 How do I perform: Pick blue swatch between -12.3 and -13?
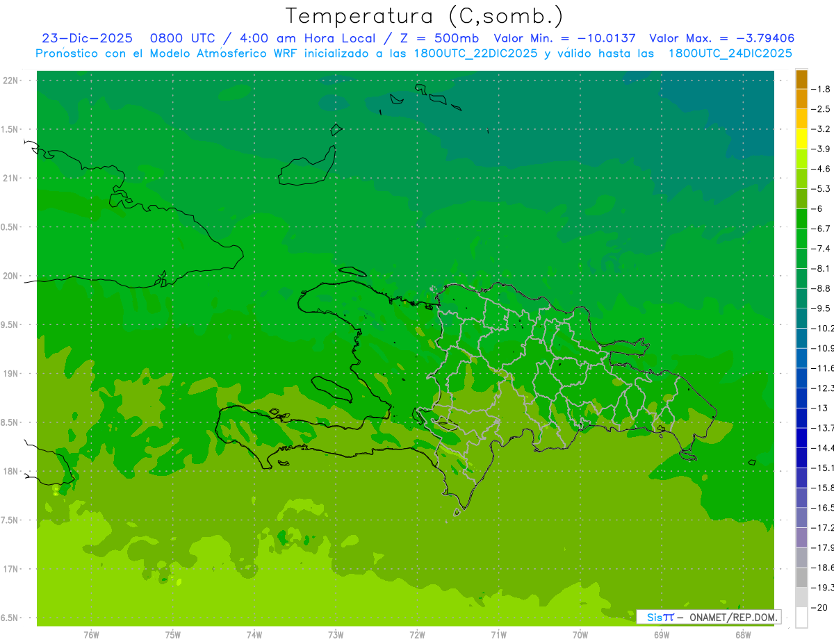coord(801,399)
